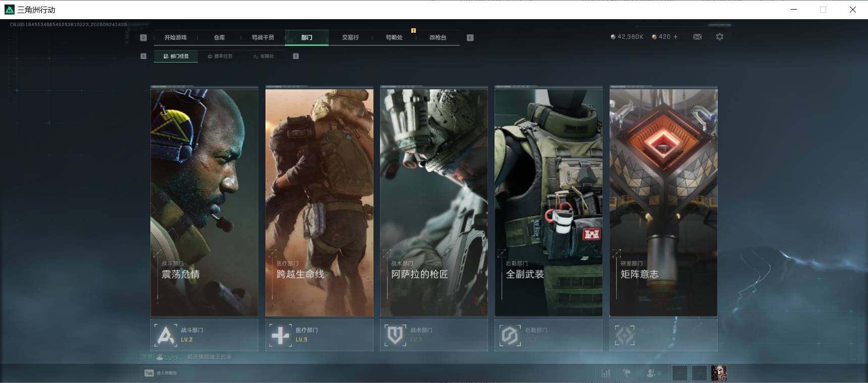Click the Tab key hint at the bottom left
This screenshot has width=868, height=383.
149,373
